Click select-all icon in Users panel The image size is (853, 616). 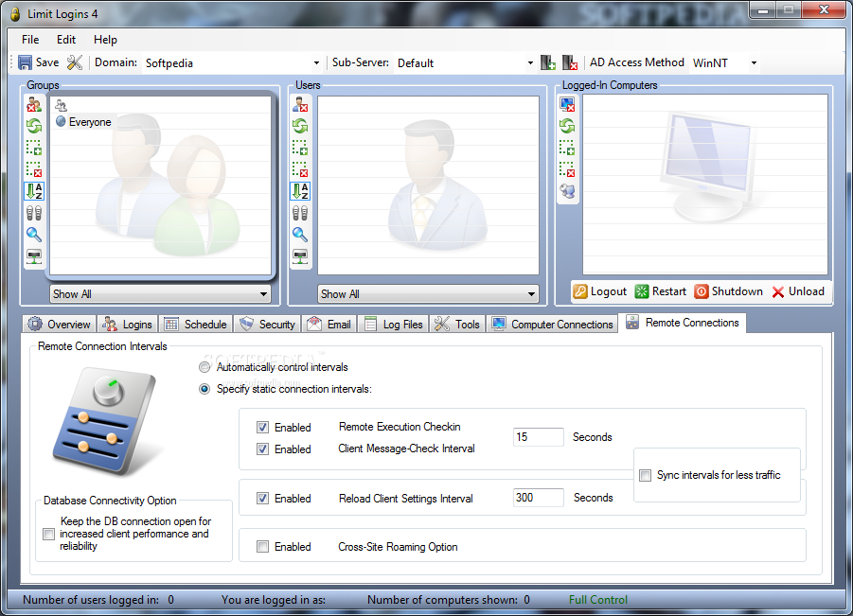[300, 148]
